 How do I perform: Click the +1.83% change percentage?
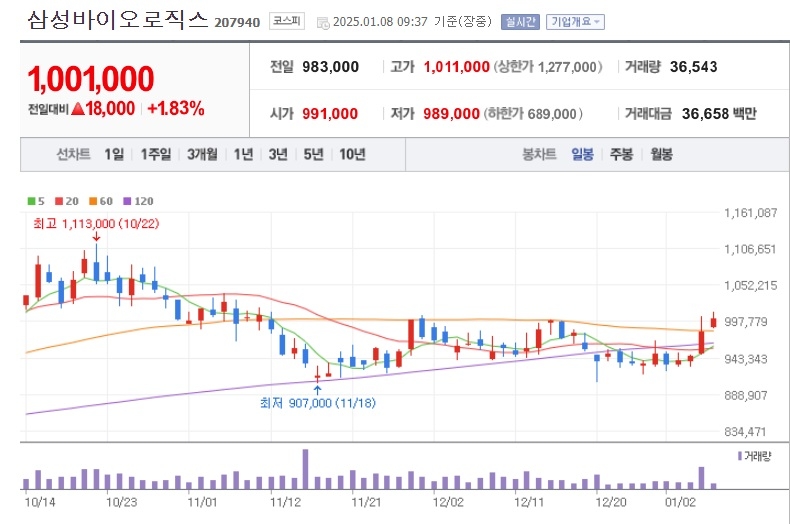coord(176,108)
